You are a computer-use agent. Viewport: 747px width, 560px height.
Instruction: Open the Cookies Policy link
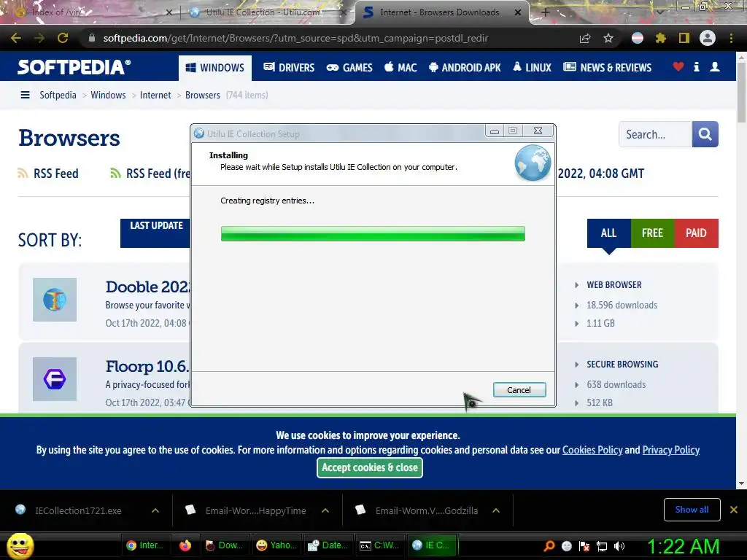[592, 450]
